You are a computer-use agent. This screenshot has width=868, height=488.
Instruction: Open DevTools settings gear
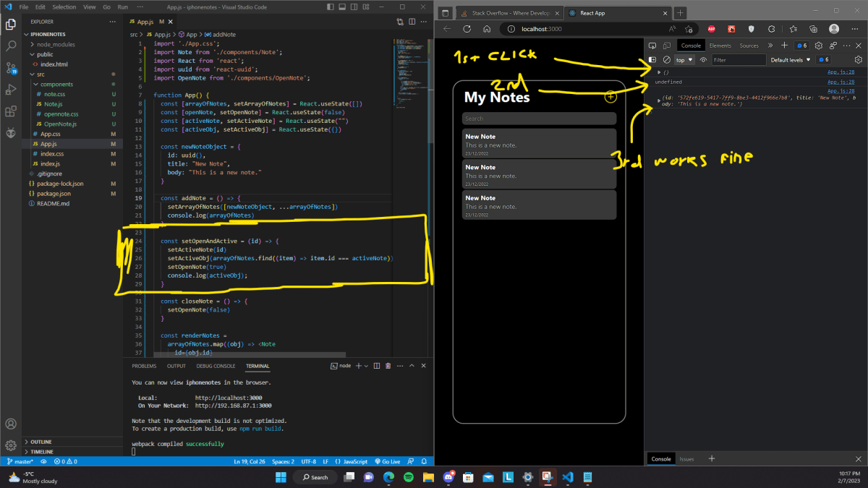click(x=818, y=46)
